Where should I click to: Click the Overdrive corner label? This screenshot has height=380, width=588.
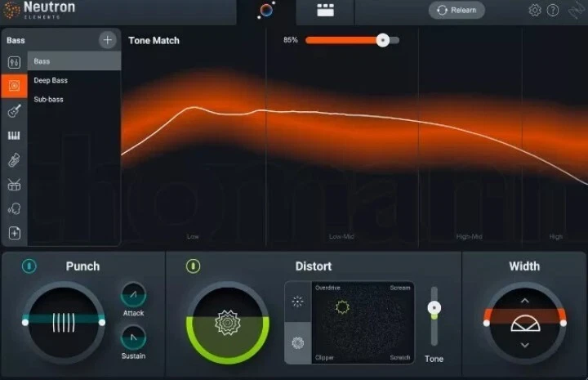[x=327, y=288]
